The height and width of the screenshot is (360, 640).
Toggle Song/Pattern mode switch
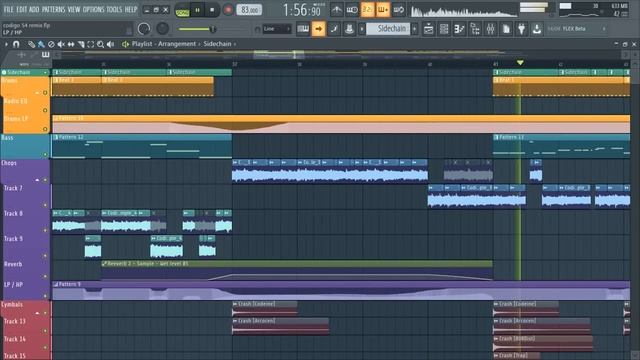pyautogui.click(x=182, y=10)
